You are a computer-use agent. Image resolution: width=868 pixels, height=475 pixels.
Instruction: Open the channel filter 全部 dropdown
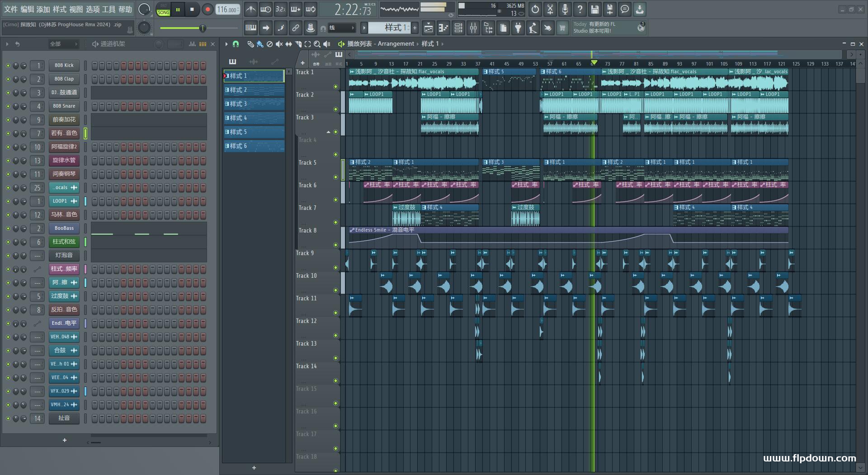click(x=63, y=44)
